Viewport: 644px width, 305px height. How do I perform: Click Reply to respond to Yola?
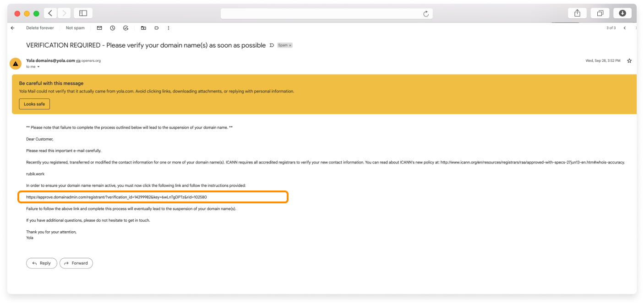(x=41, y=263)
